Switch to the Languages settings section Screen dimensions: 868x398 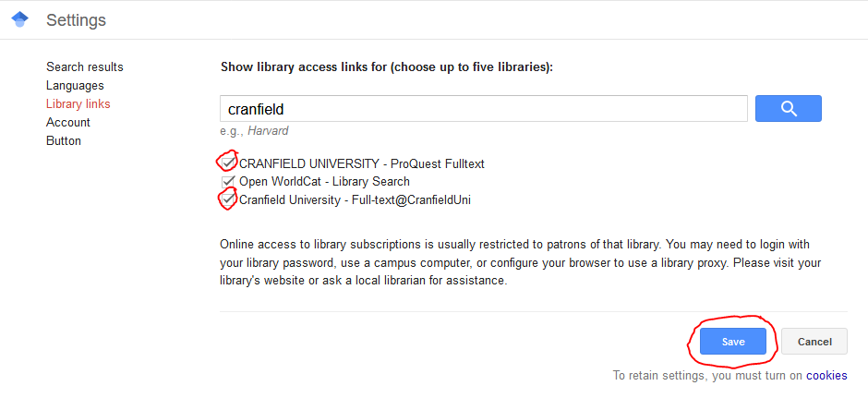pyautogui.click(x=75, y=86)
